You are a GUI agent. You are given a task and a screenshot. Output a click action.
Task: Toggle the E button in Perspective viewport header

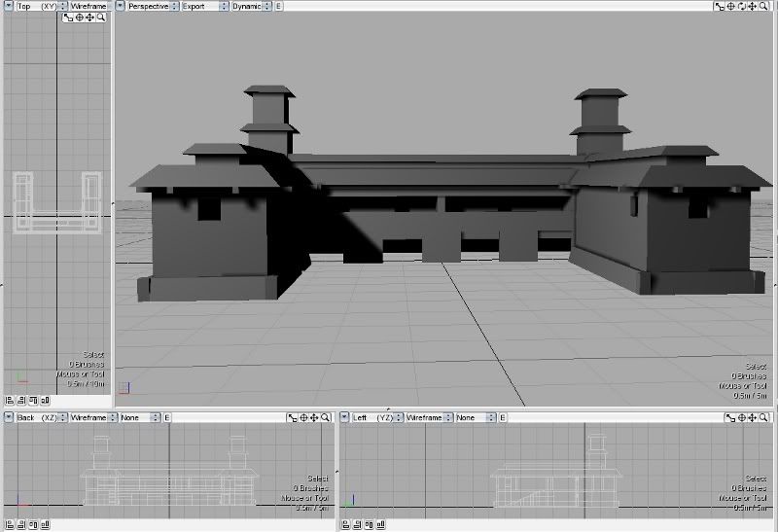pos(279,6)
